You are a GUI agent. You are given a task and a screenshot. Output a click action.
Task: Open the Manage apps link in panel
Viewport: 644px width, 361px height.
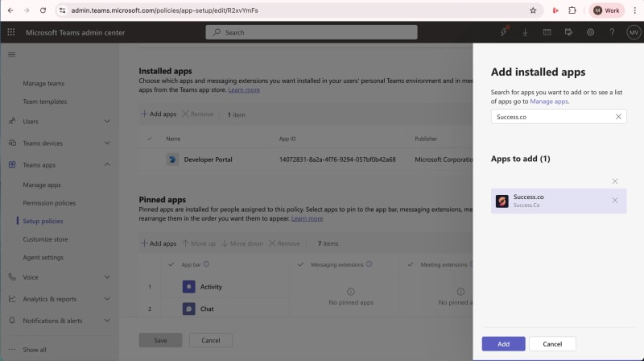pos(549,102)
